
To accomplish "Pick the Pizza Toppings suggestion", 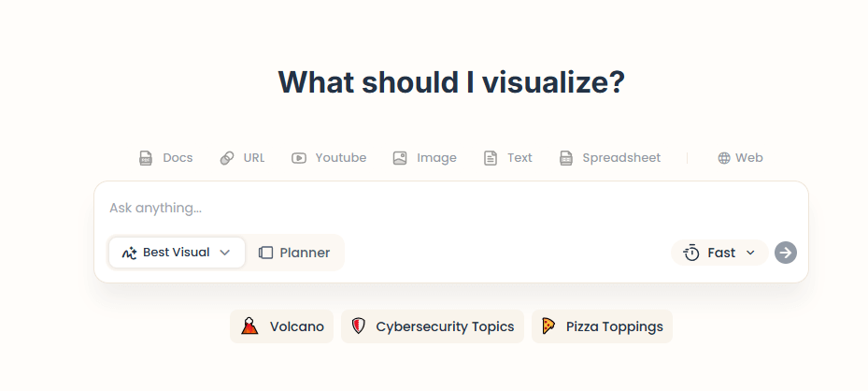I will click(x=603, y=326).
